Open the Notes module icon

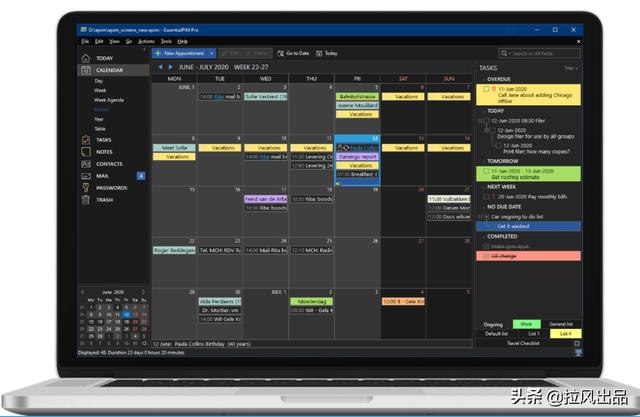click(x=86, y=152)
